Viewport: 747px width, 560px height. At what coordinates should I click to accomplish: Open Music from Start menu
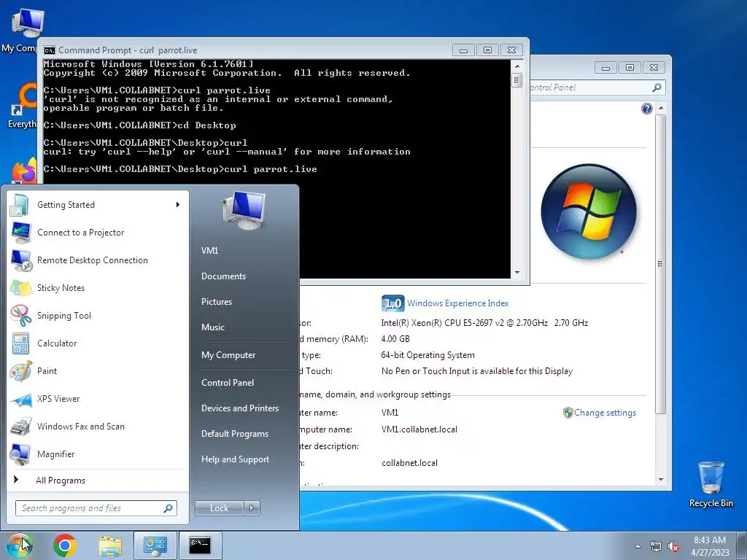(212, 327)
